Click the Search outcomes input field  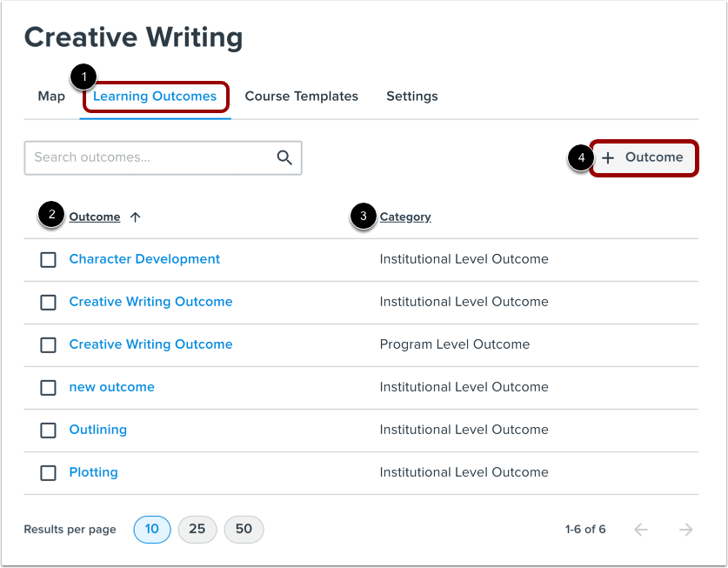point(148,157)
